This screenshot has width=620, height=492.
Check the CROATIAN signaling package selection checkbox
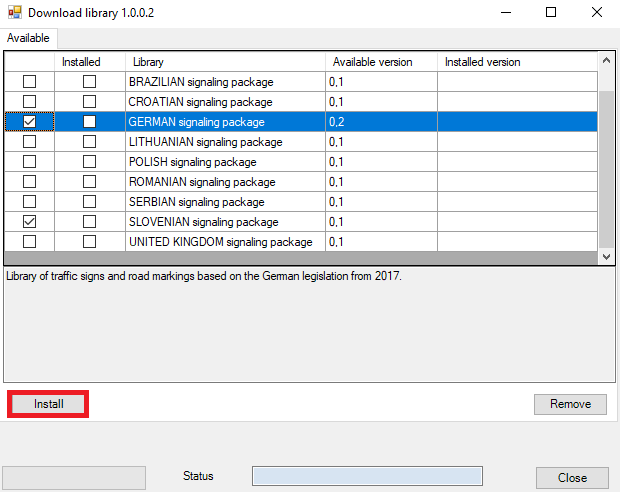tap(30, 102)
